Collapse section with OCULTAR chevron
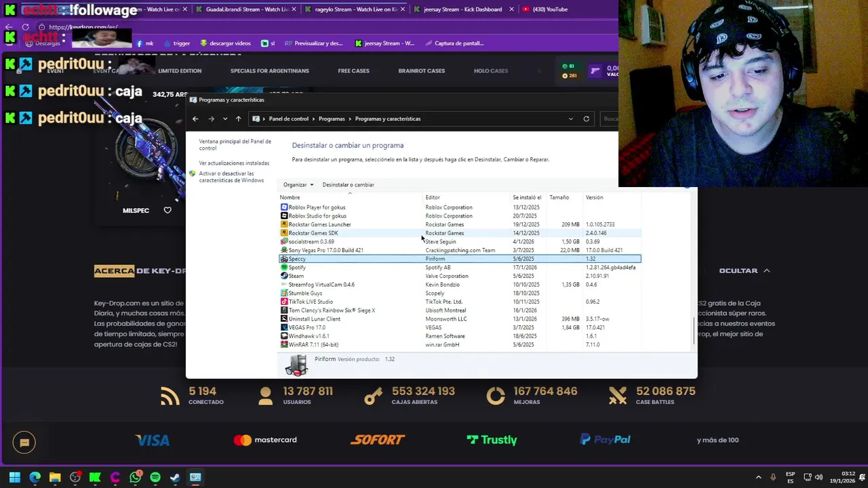The image size is (868, 488). 767,270
